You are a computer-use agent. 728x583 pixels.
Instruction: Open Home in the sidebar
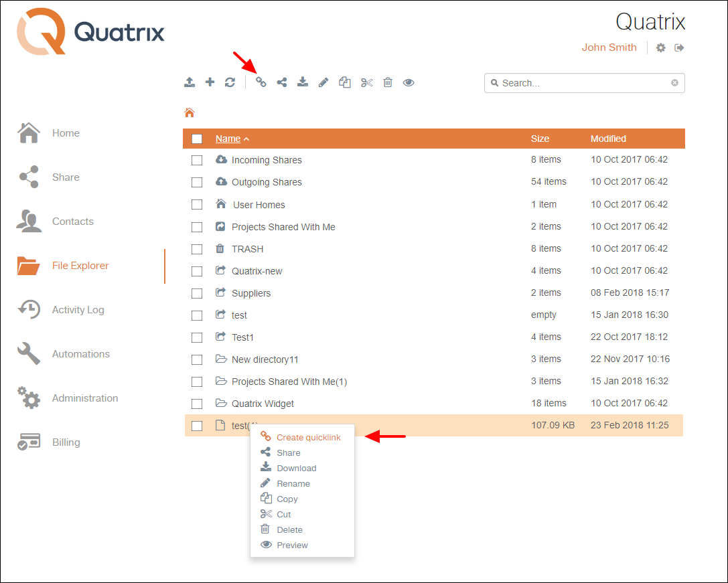pos(49,133)
